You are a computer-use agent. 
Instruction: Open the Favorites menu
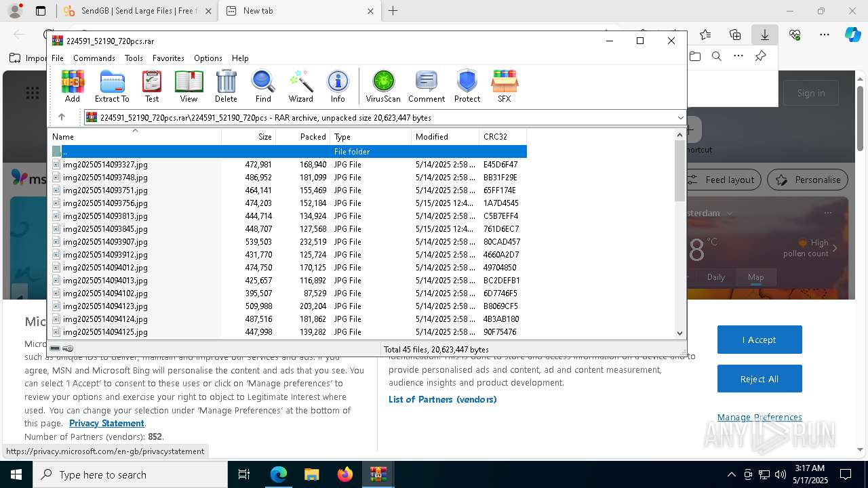click(168, 58)
